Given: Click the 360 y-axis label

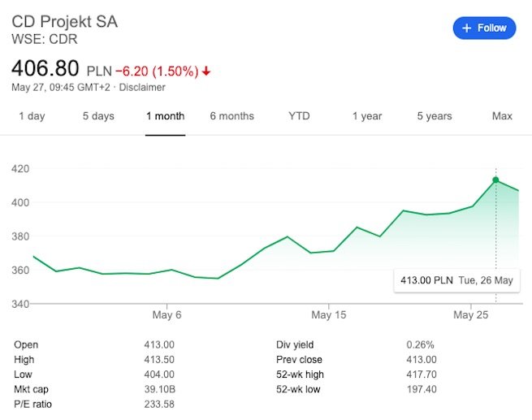Looking at the screenshot, I should point(20,270).
